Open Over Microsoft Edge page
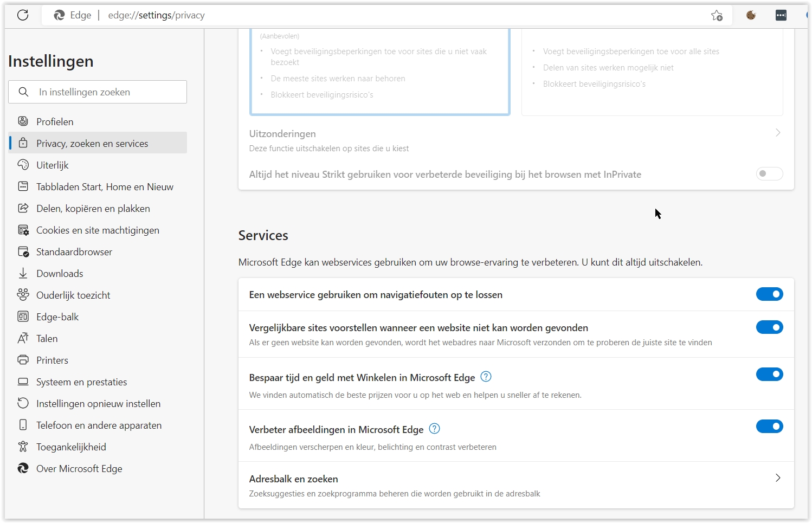The image size is (812, 523). tap(79, 469)
